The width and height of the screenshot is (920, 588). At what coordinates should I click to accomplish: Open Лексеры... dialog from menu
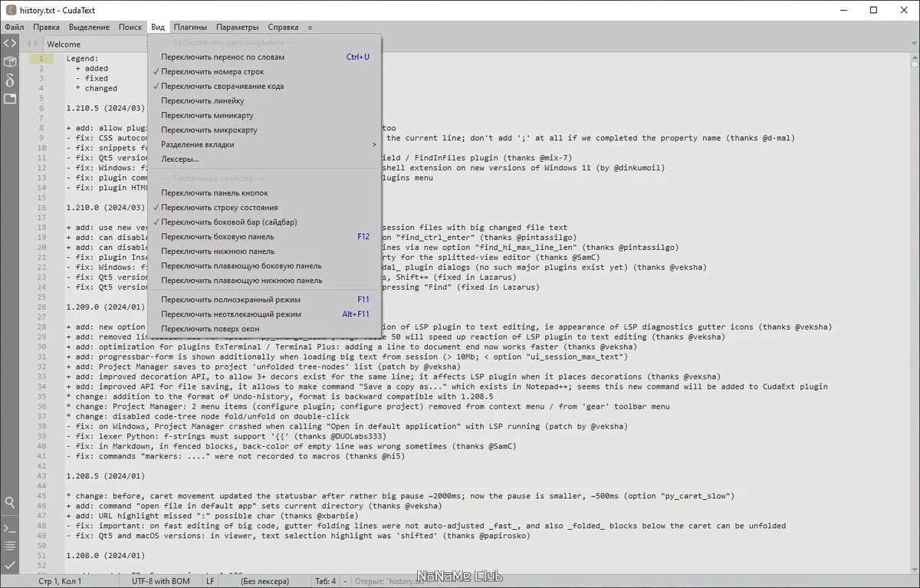[264, 159]
